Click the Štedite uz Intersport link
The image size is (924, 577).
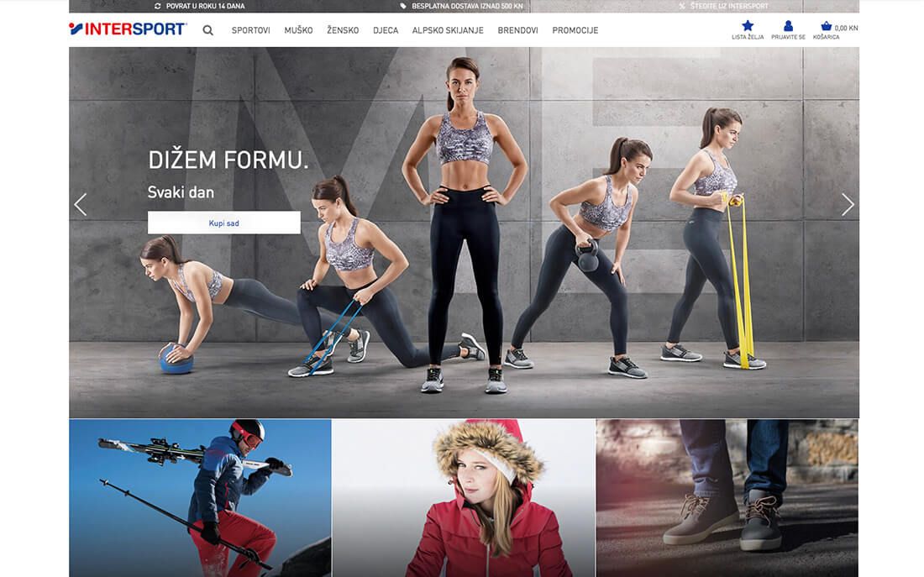728,6
